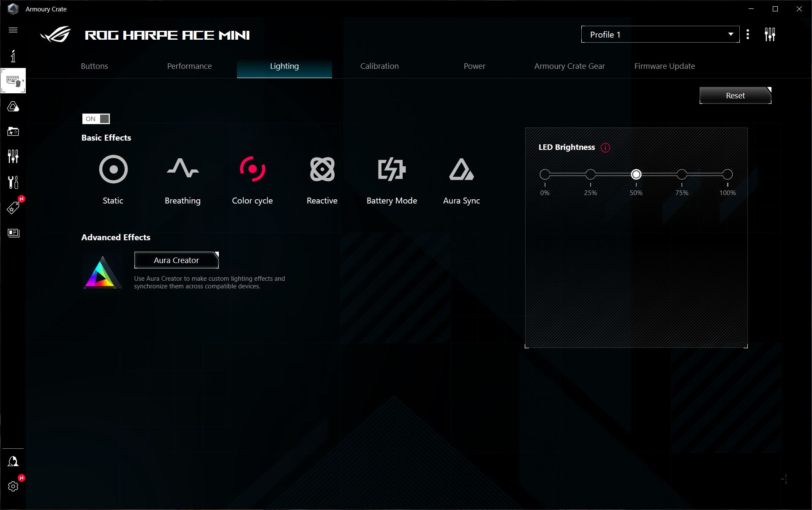Set LED brightness to 75%

tap(682, 174)
